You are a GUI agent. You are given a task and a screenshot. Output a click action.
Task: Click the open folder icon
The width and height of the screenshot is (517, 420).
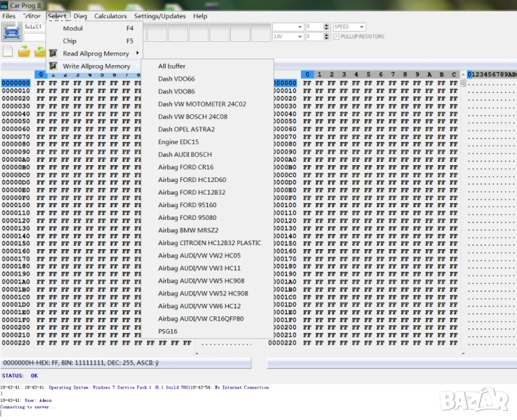[24, 52]
